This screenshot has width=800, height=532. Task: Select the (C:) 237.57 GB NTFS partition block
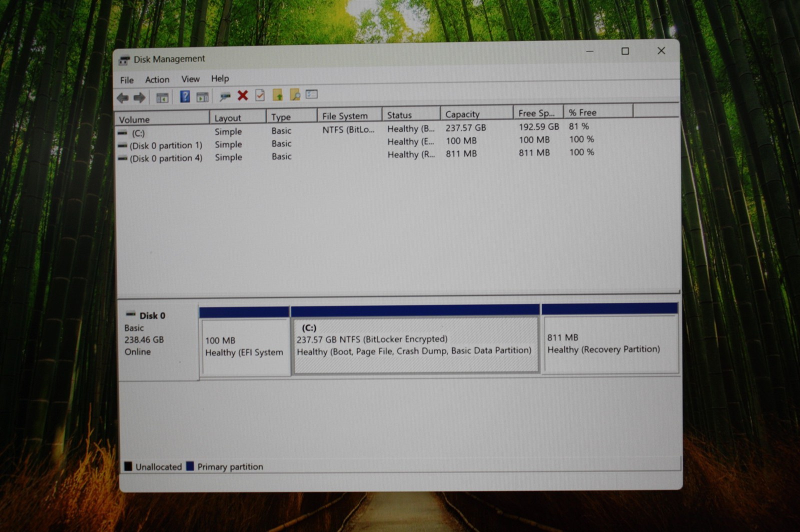pyautogui.click(x=415, y=339)
